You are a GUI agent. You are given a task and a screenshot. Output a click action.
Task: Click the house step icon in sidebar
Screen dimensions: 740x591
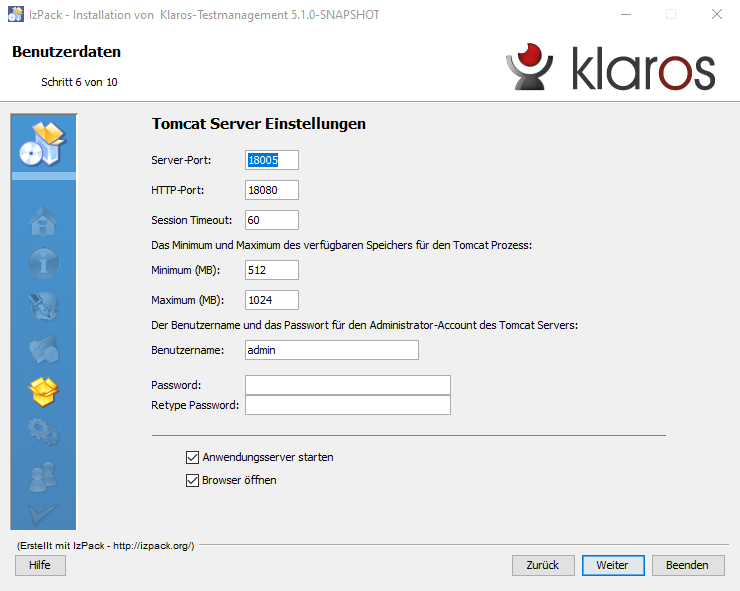(x=43, y=221)
